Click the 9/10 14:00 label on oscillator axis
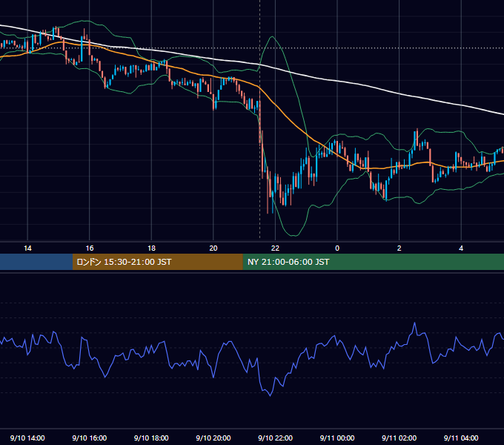 (x=27, y=438)
